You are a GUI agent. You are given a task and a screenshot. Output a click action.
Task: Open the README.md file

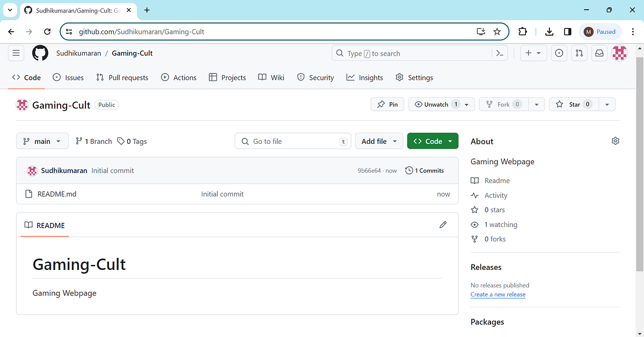click(57, 194)
